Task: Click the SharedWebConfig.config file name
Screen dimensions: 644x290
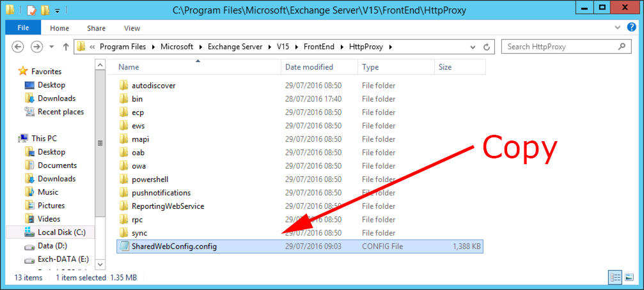Action: click(x=174, y=247)
